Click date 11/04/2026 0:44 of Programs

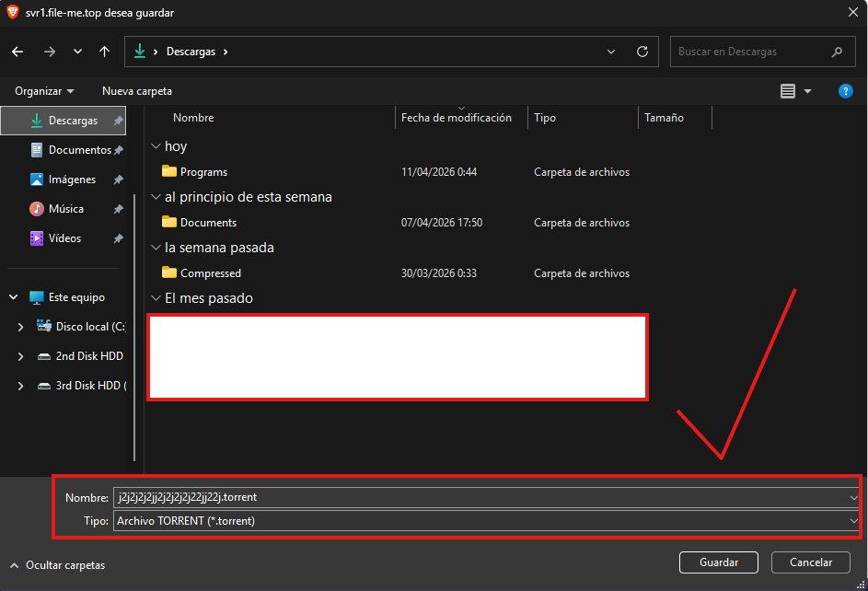click(x=439, y=172)
